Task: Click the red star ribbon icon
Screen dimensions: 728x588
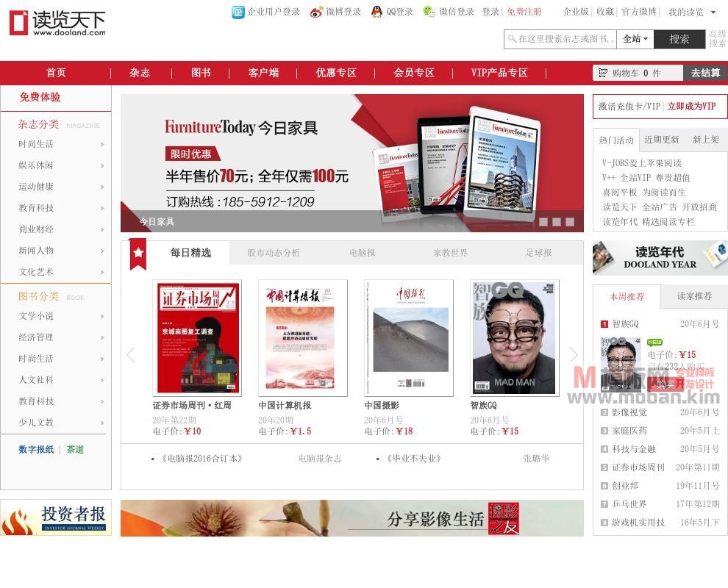Action: click(138, 254)
